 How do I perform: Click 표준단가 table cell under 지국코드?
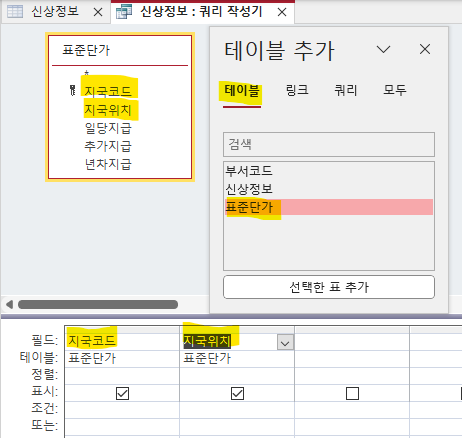coord(122,359)
